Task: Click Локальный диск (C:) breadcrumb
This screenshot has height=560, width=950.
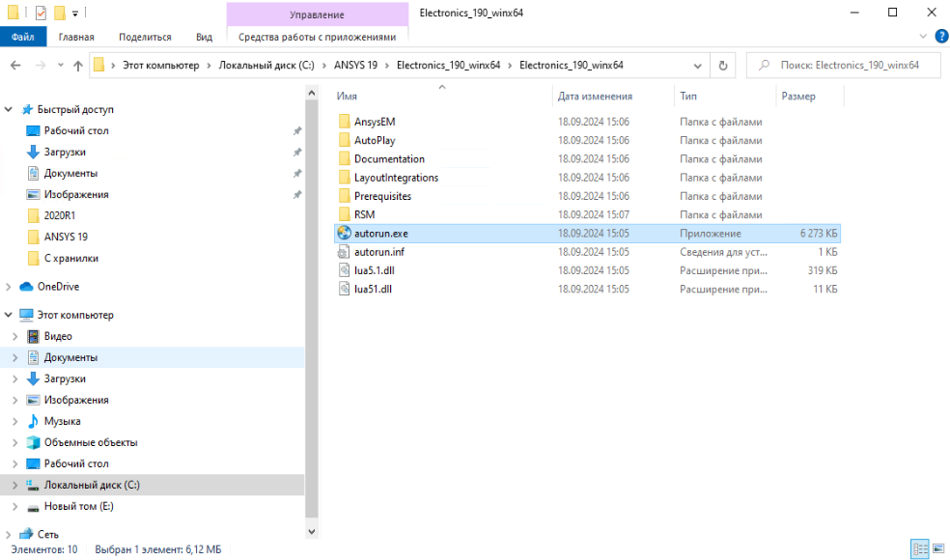Action: point(266,65)
